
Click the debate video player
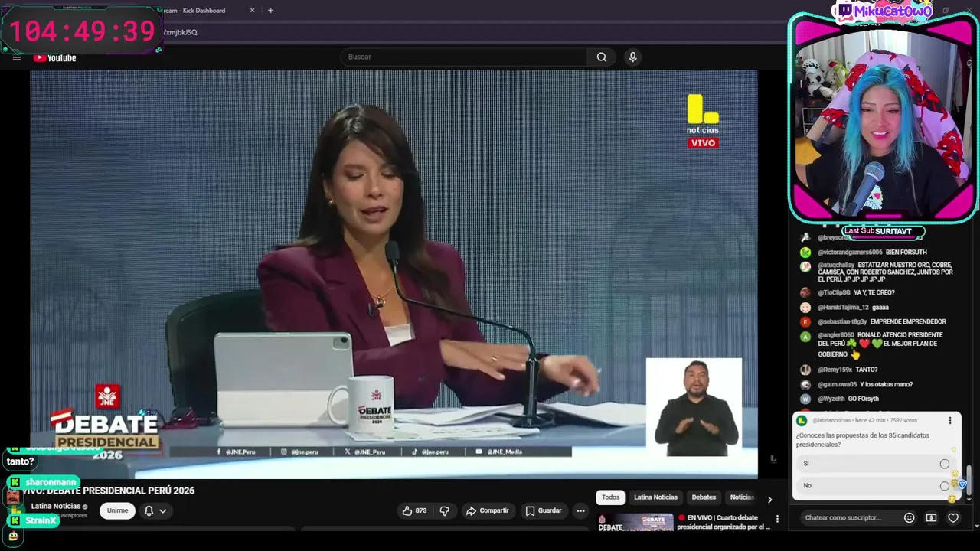[x=394, y=274]
